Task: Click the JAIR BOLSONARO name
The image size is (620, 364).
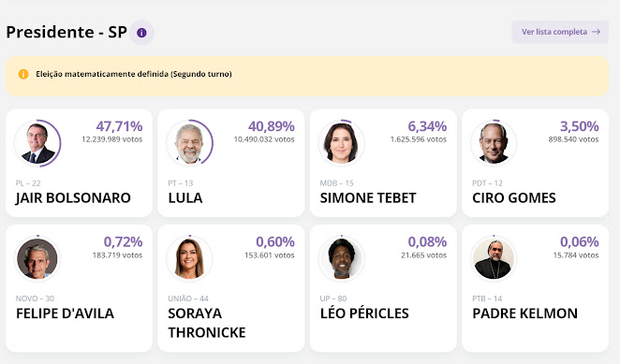Action: 73,197
